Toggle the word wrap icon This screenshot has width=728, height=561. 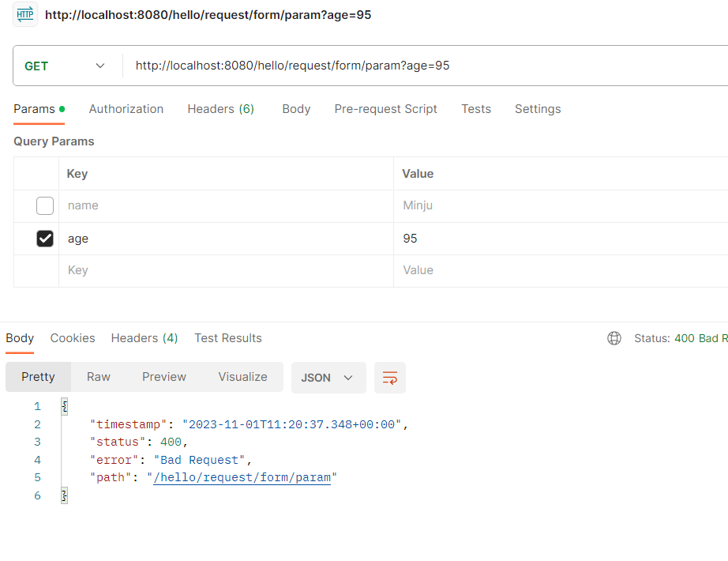tap(389, 378)
